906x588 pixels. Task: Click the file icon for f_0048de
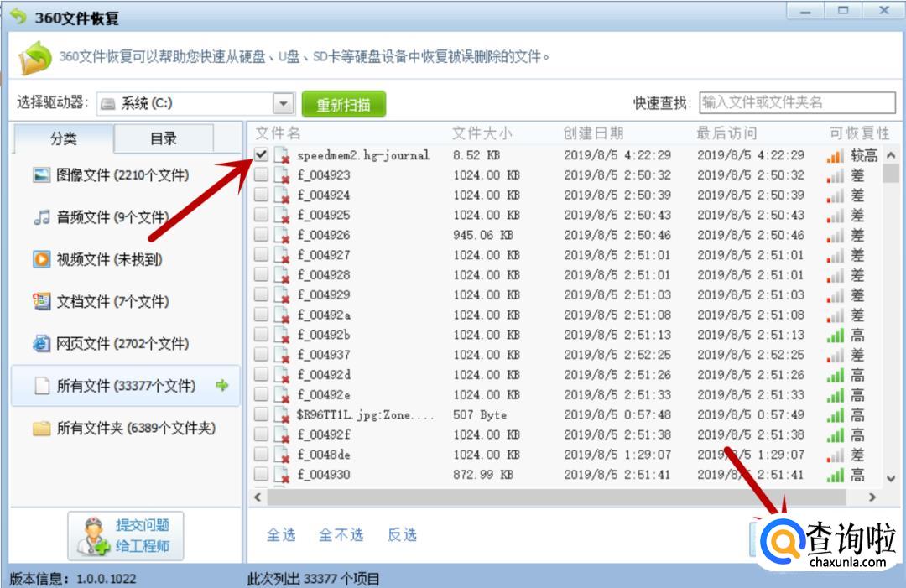point(282,455)
